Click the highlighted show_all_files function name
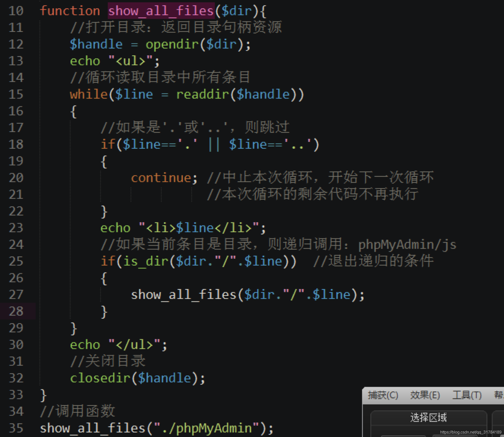 (161, 11)
